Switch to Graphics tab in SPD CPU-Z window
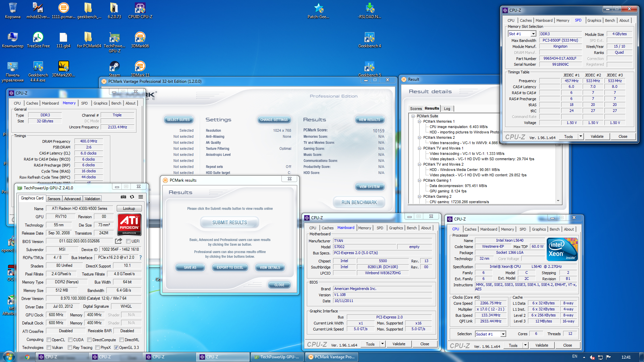This screenshot has width=644, height=362. coord(594,20)
